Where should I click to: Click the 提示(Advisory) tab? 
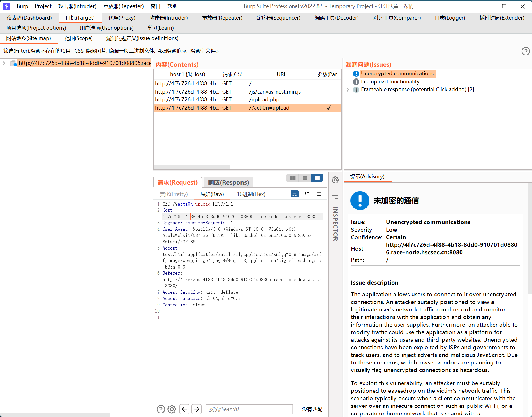(x=367, y=177)
